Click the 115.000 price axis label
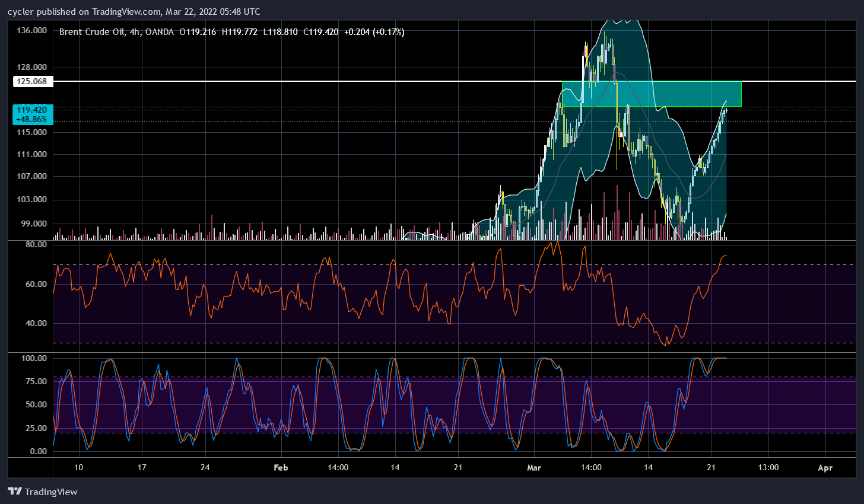The width and height of the screenshot is (864, 504). 31,132
